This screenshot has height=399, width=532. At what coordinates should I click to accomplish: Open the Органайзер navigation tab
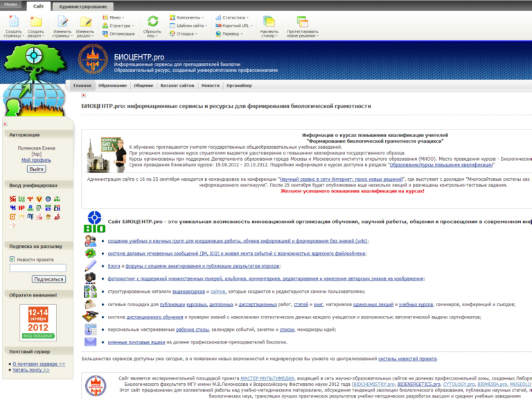click(x=239, y=85)
